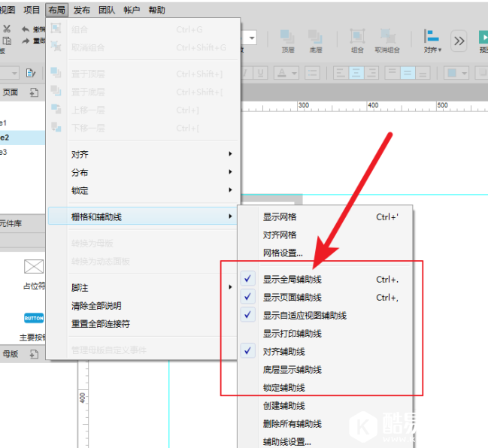Open the 对齐 align toolbar dropdown
The image size is (488, 448).
click(432, 41)
